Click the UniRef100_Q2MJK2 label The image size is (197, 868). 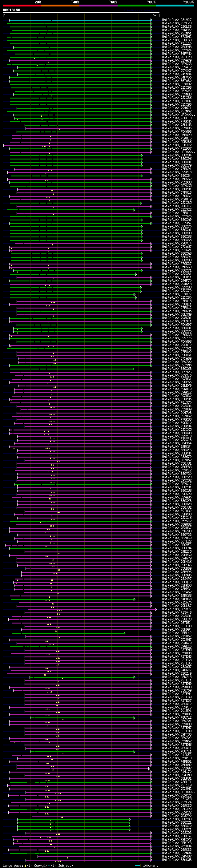pos(177,145)
